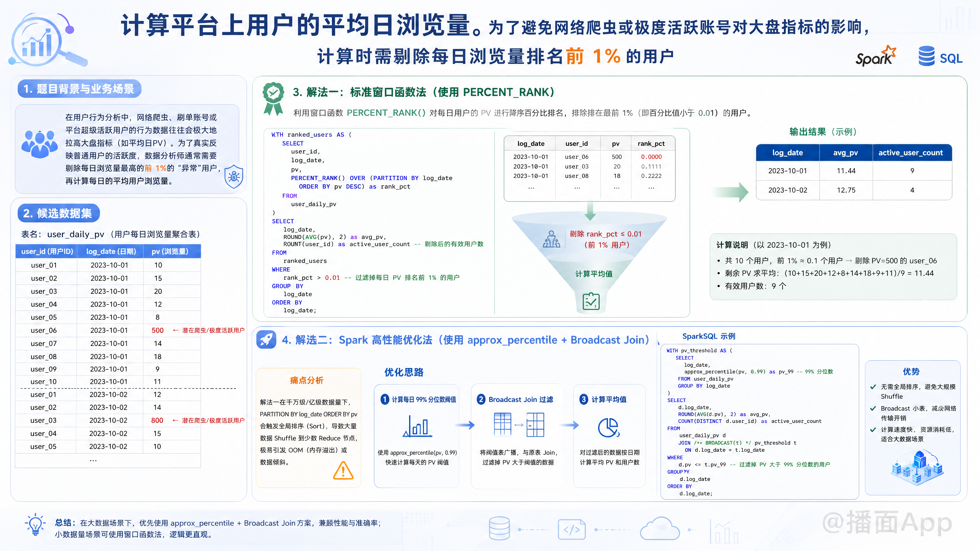Click the 剔除 rank_pct ≤ 0.01 label
The image size is (980, 551).
click(x=605, y=234)
